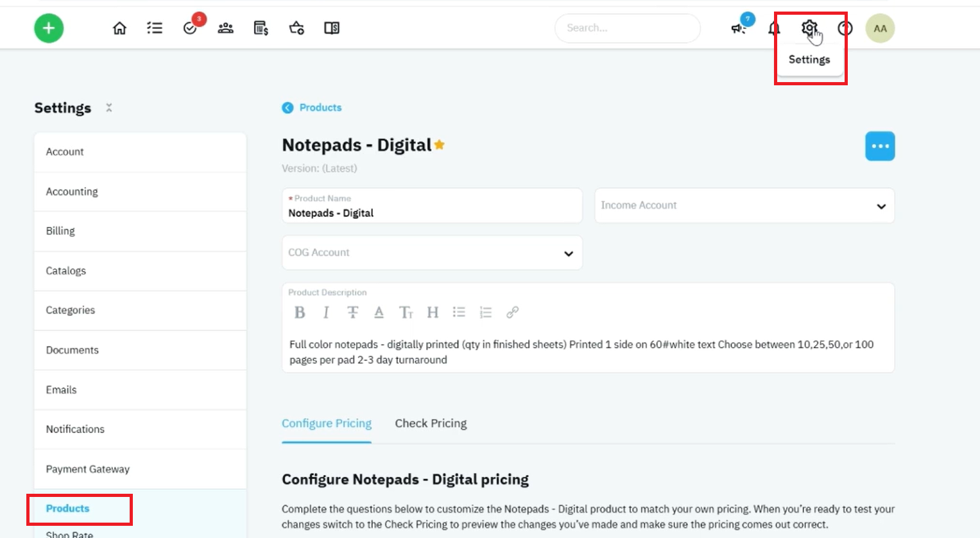
Task: Collapse the Settings sidebar panel
Action: tap(109, 108)
